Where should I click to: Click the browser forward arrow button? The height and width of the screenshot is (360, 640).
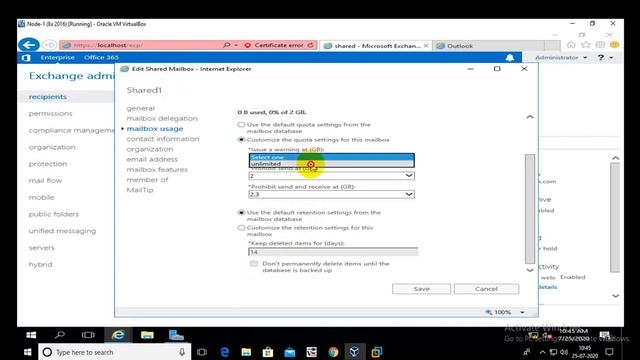[50, 45]
